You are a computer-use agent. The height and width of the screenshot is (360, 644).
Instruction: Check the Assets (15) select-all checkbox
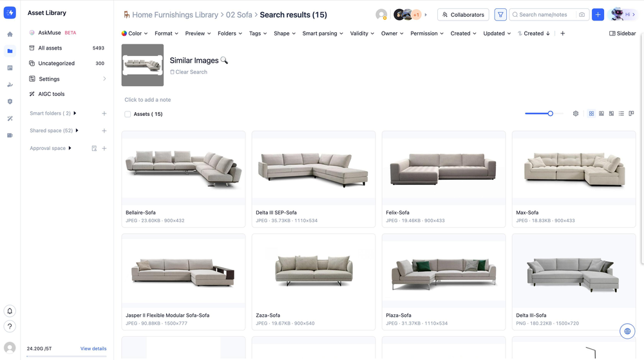coord(128,115)
